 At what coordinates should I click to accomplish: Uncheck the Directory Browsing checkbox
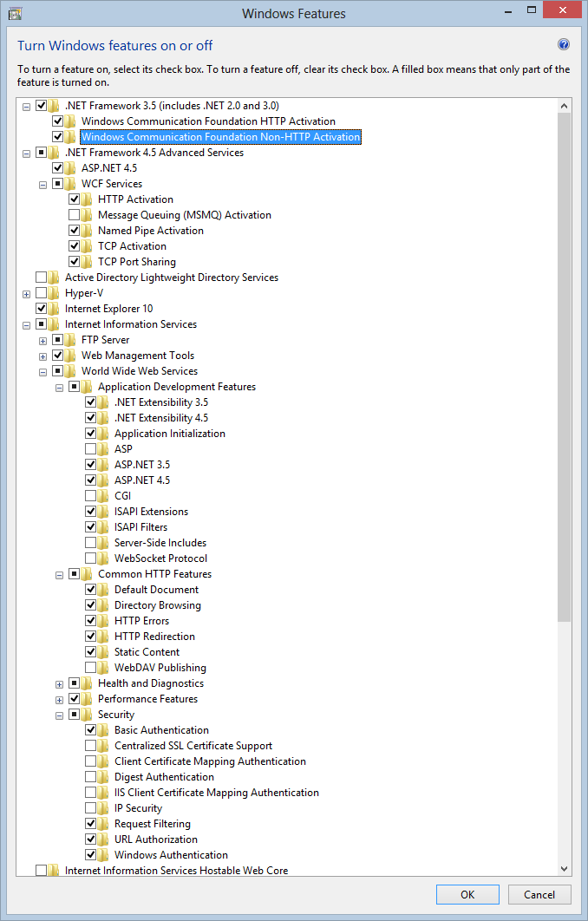tap(91, 605)
